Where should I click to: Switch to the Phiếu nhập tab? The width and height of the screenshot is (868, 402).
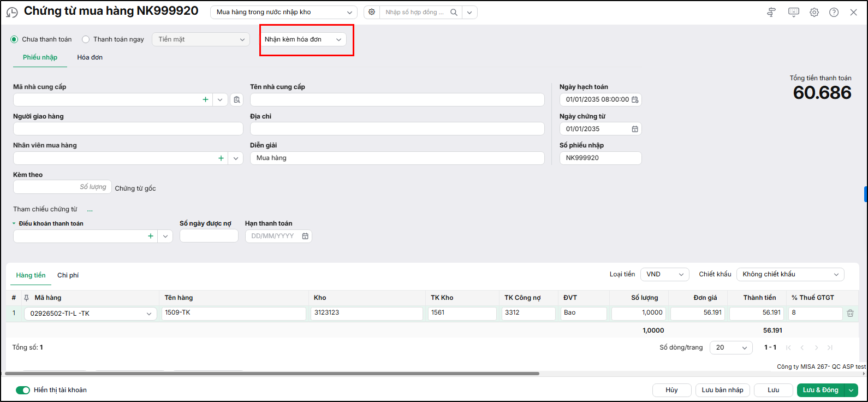click(40, 57)
